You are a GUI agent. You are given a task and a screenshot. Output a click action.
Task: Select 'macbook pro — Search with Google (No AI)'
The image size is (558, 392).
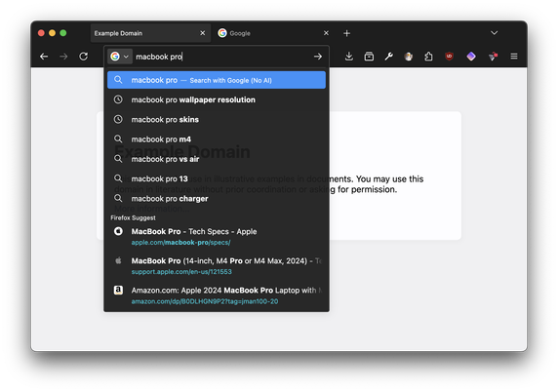coord(217,80)
